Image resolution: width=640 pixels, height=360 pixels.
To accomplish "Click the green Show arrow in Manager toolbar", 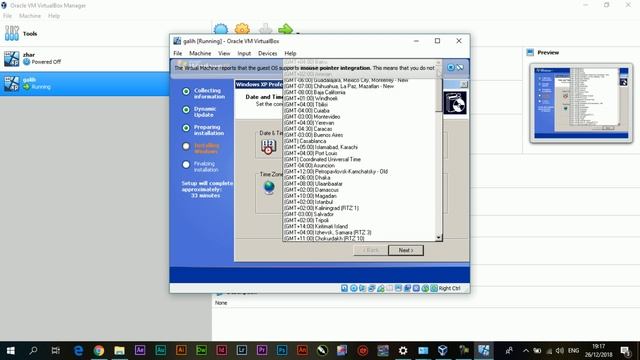I will pyautogui.click(x=286, y=29).
